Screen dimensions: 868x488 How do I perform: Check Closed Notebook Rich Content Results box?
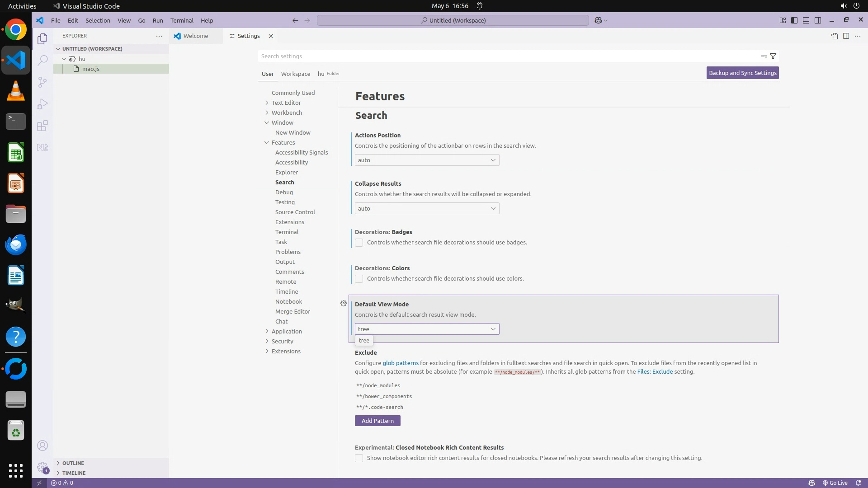pyautogui.click(x=359, y=458)
